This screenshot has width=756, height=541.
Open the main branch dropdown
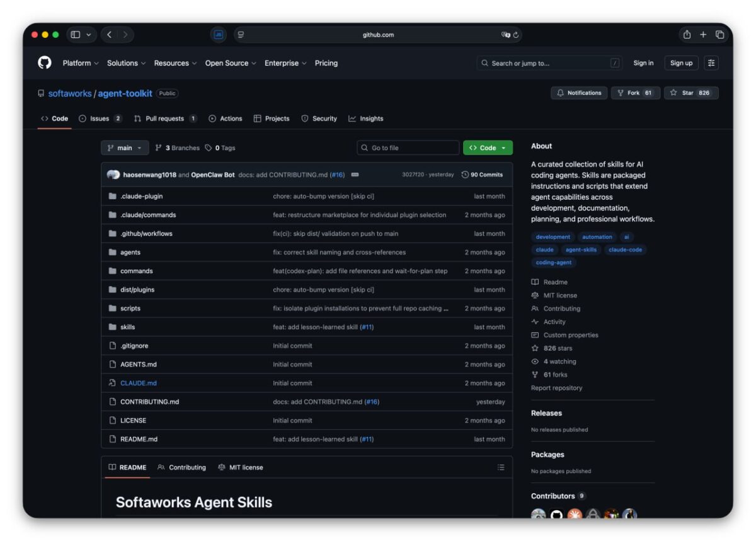click(124, 148)
